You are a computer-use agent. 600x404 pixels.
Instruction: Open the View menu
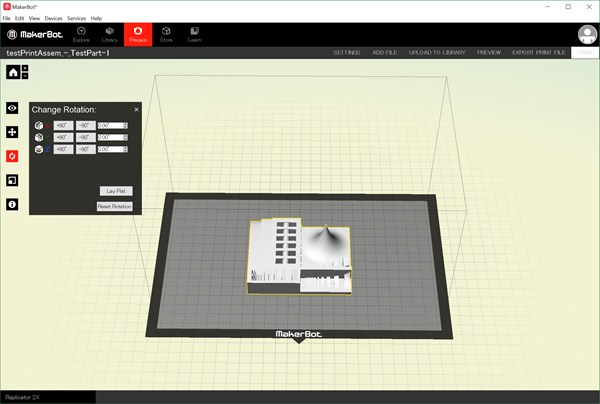coord(34,18)
